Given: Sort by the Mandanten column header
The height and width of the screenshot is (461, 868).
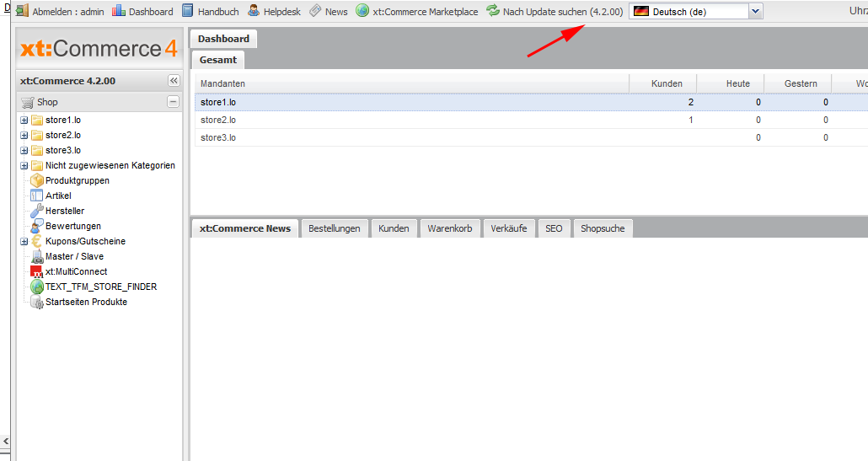Looking at the screenshot, I should [x=412, y=83].
